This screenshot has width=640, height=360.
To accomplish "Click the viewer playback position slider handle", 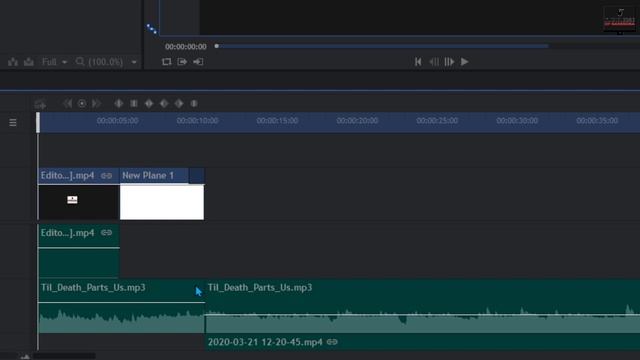I will (217, 46).
